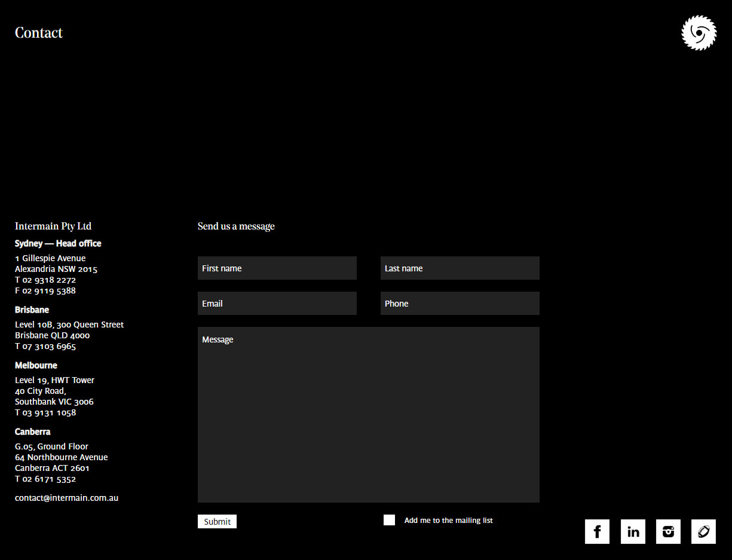Visit the Instagram icon link

(x=668, y=531)
